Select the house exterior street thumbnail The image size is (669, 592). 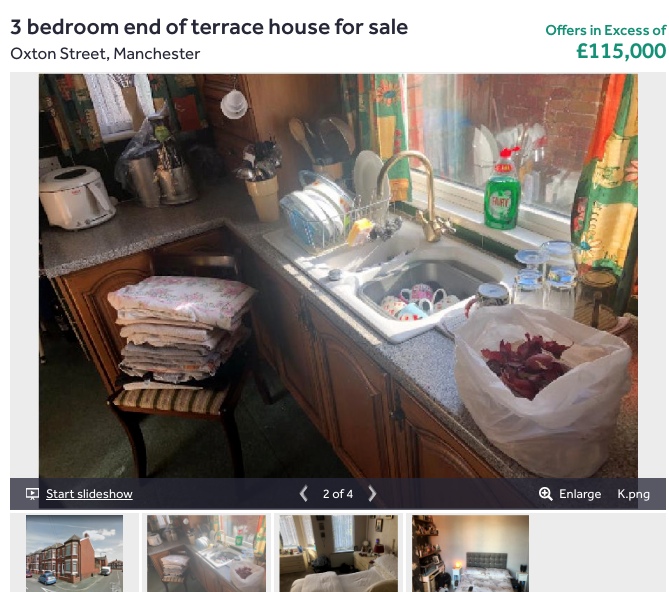(75, 553)
